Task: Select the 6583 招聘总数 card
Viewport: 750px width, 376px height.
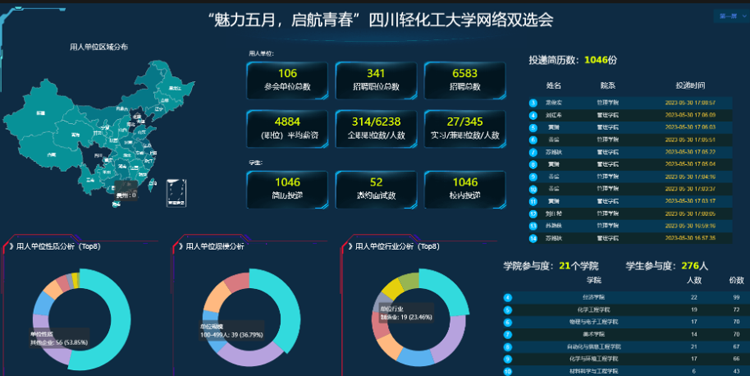Action: [465, 80]
